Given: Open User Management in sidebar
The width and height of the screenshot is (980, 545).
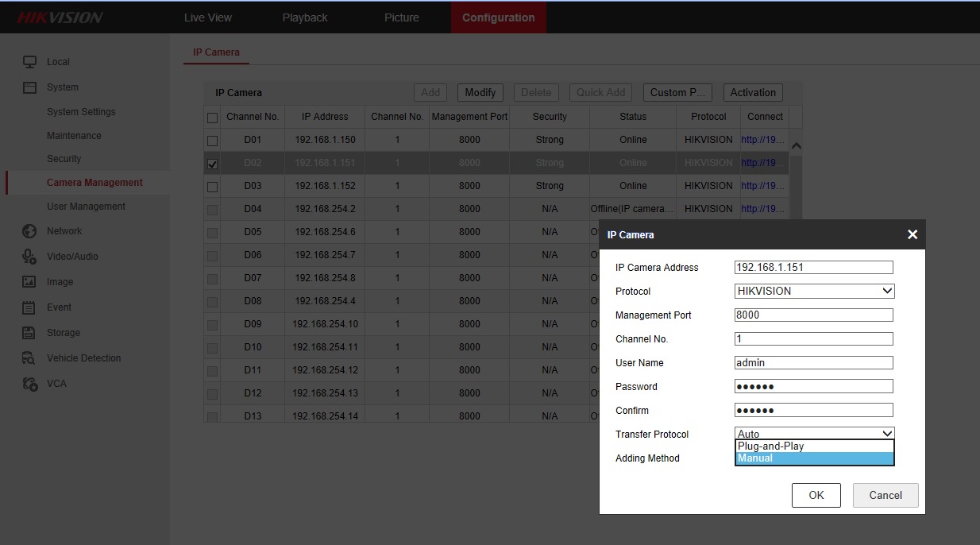Looking at the screenshot, I should 86,207.
